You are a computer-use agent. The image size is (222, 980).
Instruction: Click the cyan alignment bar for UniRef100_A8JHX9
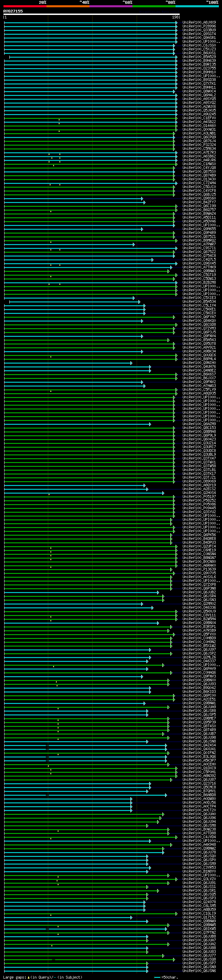90,23
